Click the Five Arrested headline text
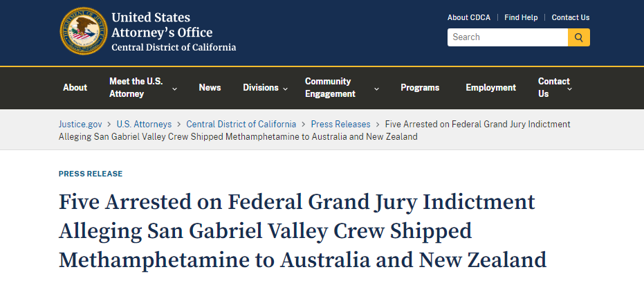 (x=303, y=231)
